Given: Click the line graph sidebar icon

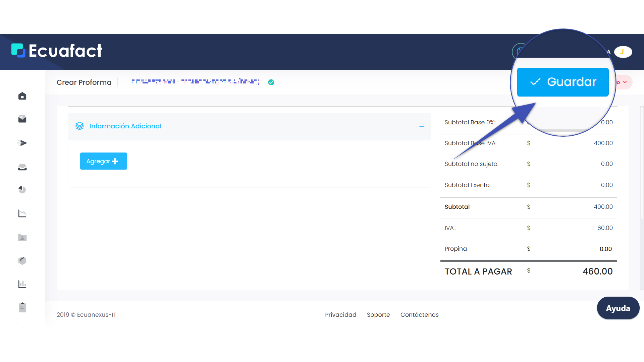Looking at the screenshot, I should tap(22, 214).
